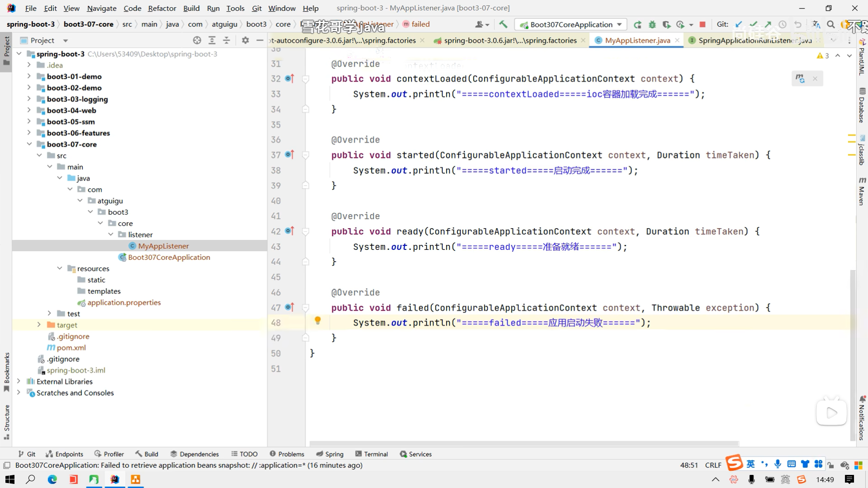Open Search Everywhere magnifier

(831, 24)
